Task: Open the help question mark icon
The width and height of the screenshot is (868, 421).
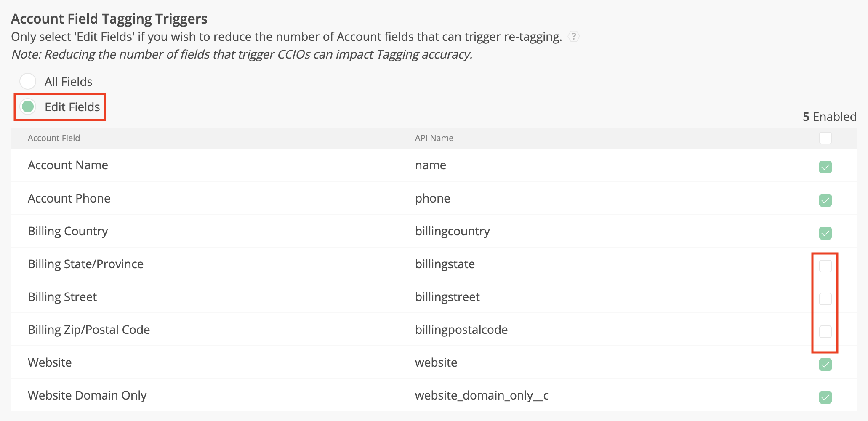Action: [573, 37]
